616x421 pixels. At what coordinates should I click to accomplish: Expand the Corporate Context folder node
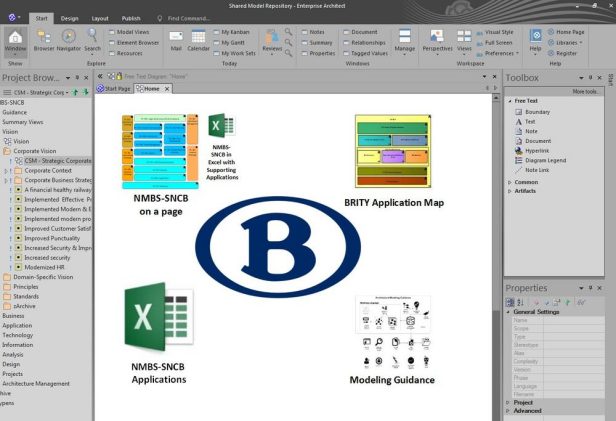[x=8, y=170]
